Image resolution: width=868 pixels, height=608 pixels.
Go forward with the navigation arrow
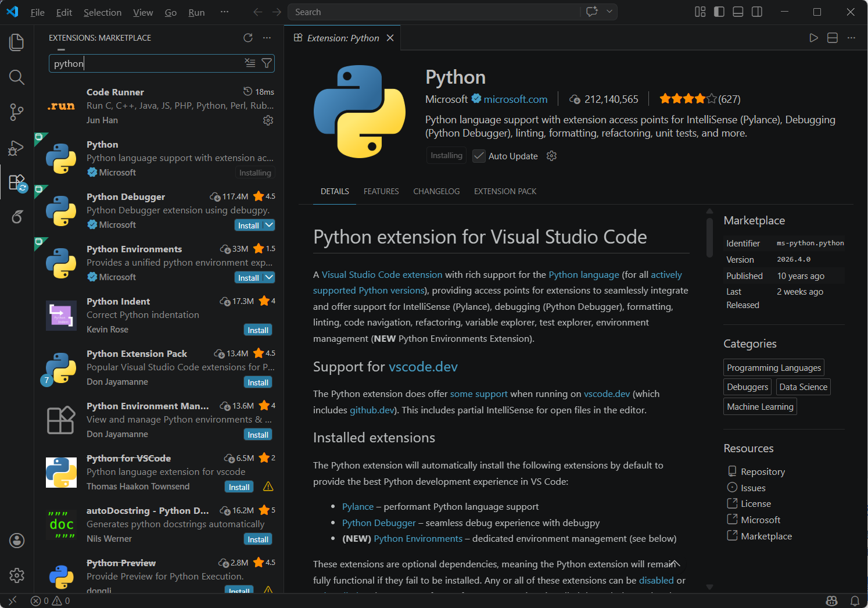point(277,12)
